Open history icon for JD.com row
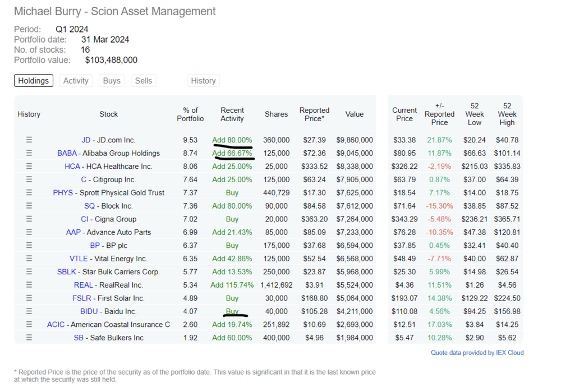Image resolution: width=561 pixels, height=392 pixels. (x=29, y=140)
